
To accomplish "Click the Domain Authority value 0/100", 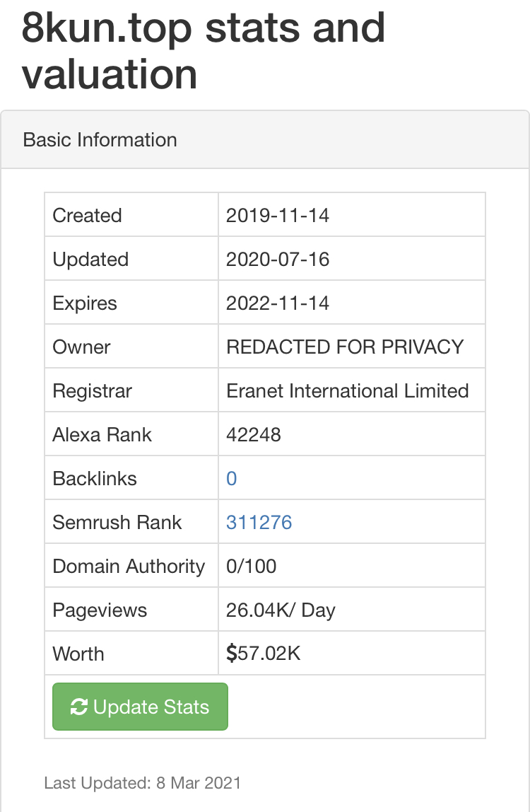I will [x=252, y=567].
